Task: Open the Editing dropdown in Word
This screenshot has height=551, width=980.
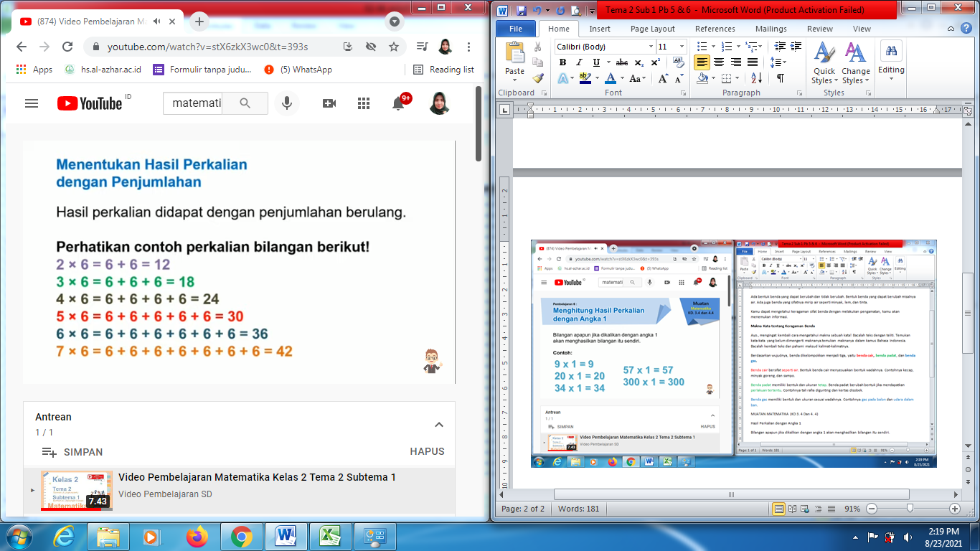Action: (x=891, y=61)
